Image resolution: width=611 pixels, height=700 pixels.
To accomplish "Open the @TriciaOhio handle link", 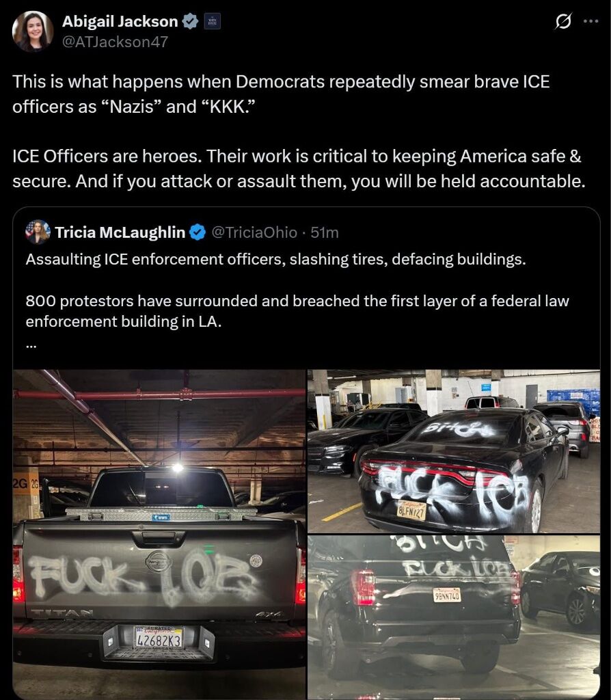I will 254,232.
